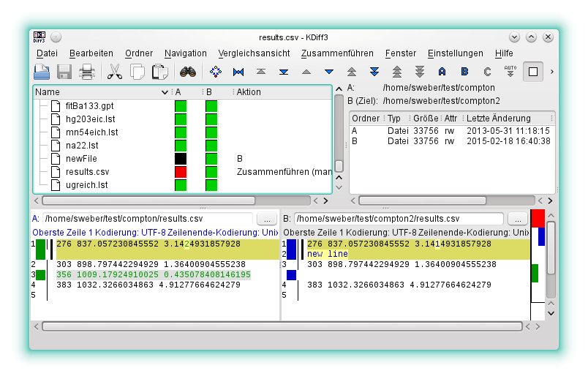Select ugreich.lst in file tree

[x=86, y=184]
